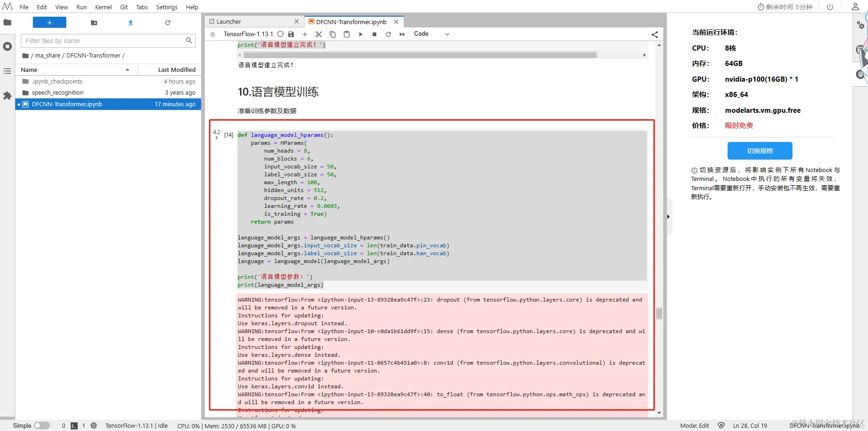Switch kernel via TensorFlow-1.13.1 label

(248, 34)
